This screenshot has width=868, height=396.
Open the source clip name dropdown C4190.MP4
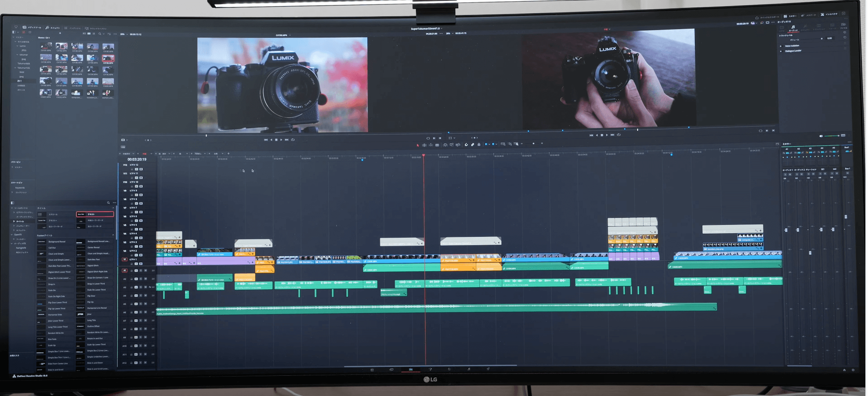coord(283,35)
